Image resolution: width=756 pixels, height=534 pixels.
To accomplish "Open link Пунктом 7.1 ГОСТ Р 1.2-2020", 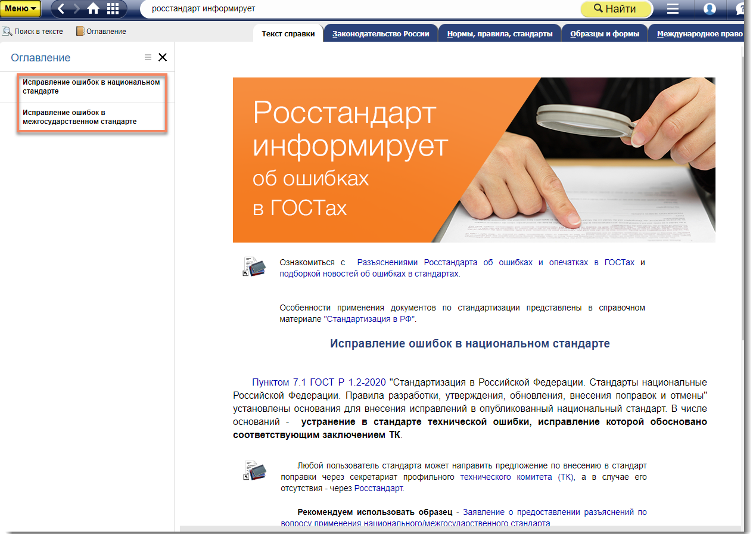I will (319, 382).
